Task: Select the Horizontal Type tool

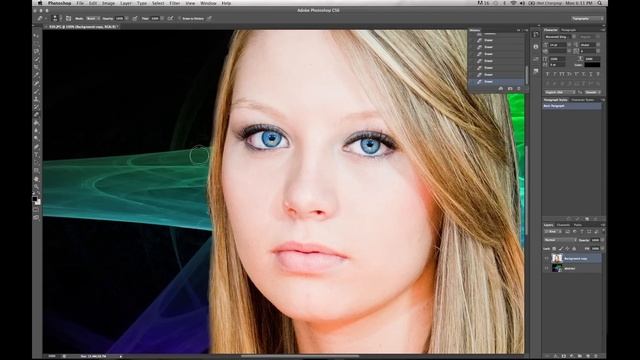Action: pyautogui.click(x=36, y=154)
